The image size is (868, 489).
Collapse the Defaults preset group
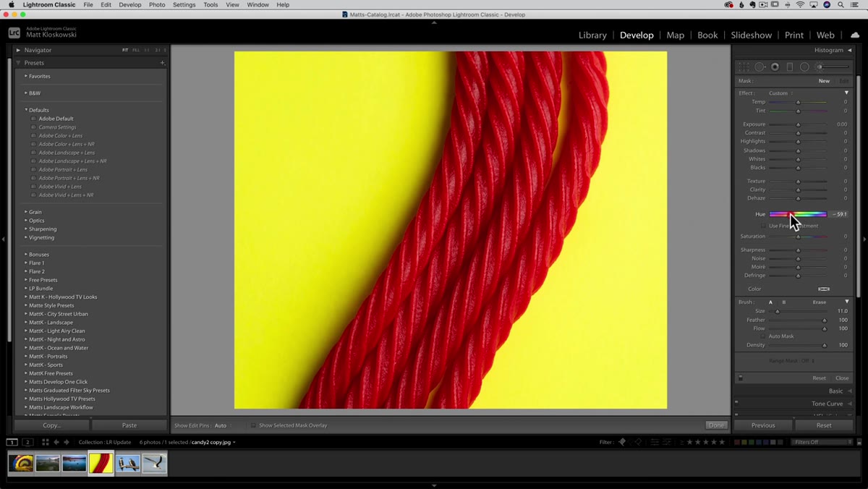point(26,110)
